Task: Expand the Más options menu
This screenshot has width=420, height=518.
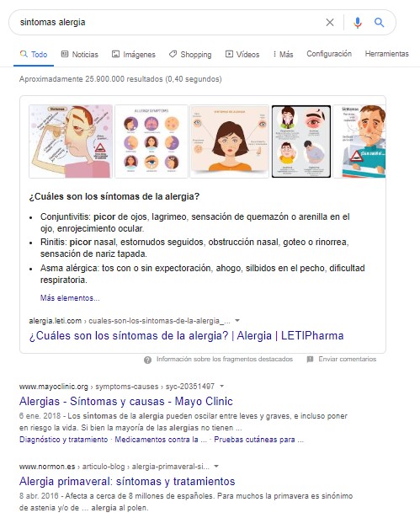Action: coord(283,55)
